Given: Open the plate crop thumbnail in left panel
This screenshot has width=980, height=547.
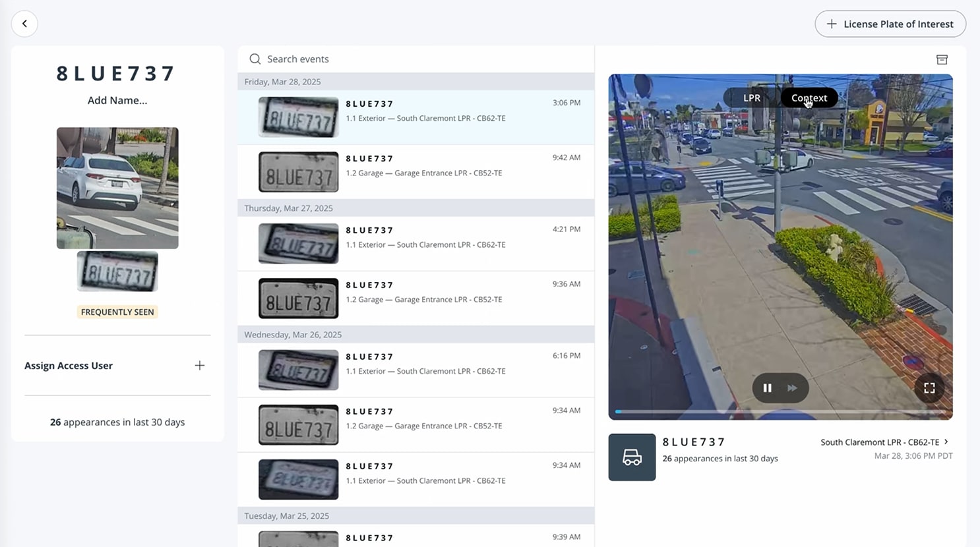Looking at the screenshot, I should click(117, 271).
